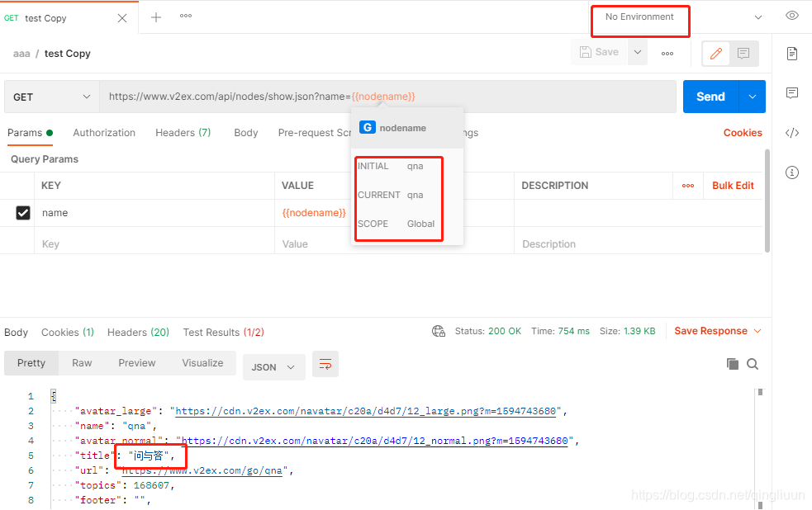Image resolution: width=812 pixels, height=510 pixels.
Task: Select the Preview view
Action: (x=137, y=363)
